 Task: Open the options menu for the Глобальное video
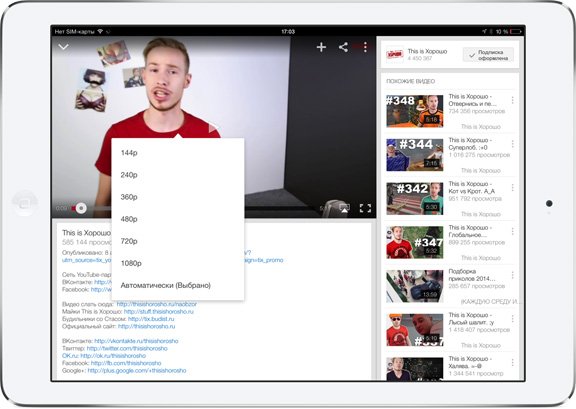512,232
